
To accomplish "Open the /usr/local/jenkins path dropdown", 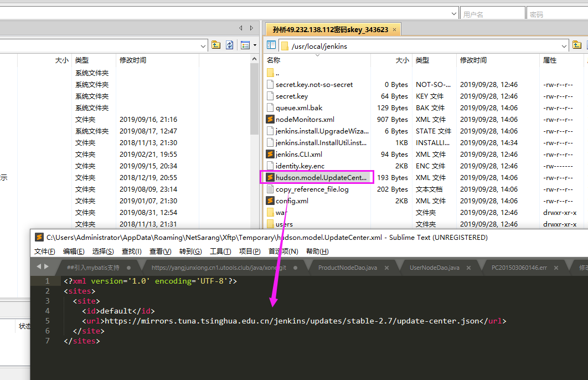I will click(x=564, y=45).
